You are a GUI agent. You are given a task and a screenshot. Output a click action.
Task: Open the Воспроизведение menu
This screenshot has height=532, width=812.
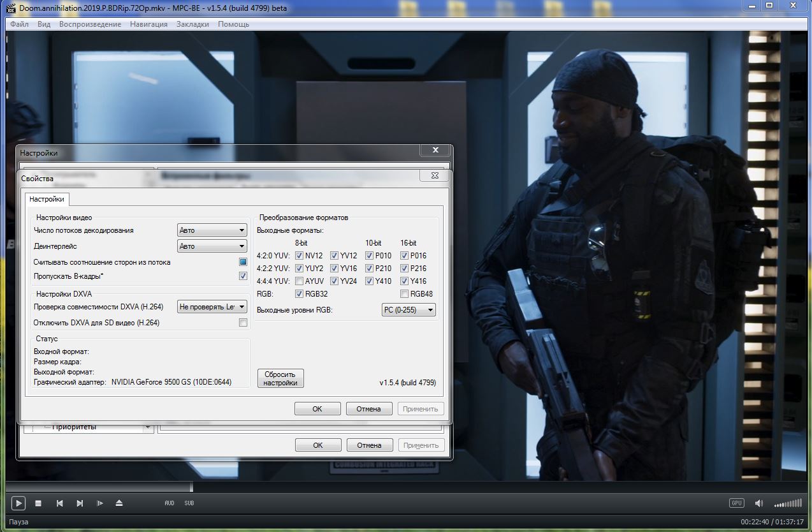click(90, 24)
